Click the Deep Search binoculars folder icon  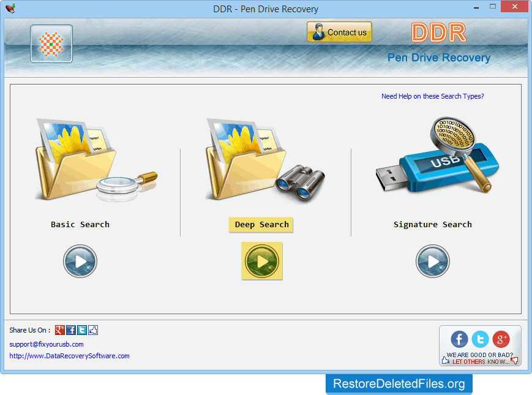265,160
